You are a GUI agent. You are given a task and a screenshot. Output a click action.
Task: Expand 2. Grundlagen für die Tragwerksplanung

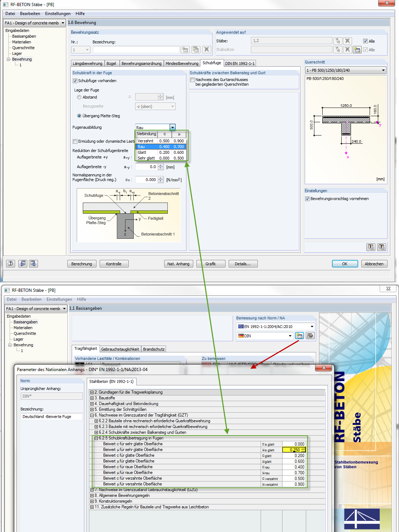[92, 392]
